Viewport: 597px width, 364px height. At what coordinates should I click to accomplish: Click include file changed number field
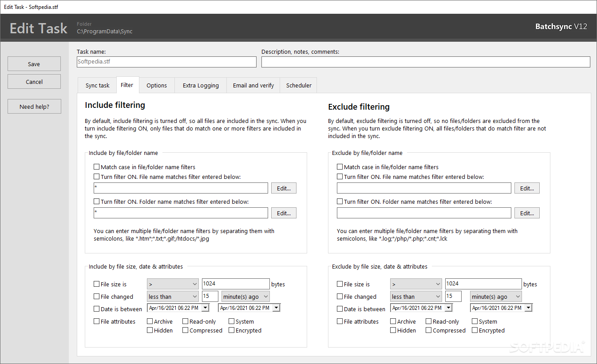(210, 297)
